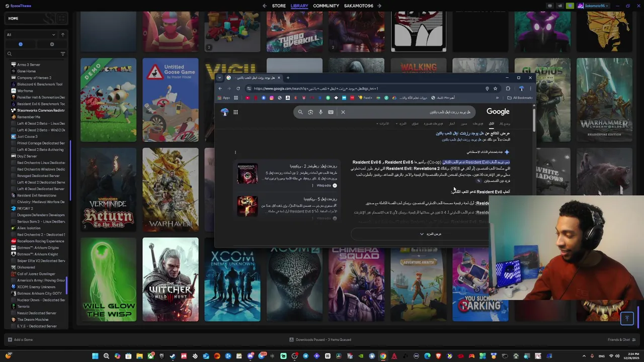Open Chrome three-dot menu

(530, 88)
